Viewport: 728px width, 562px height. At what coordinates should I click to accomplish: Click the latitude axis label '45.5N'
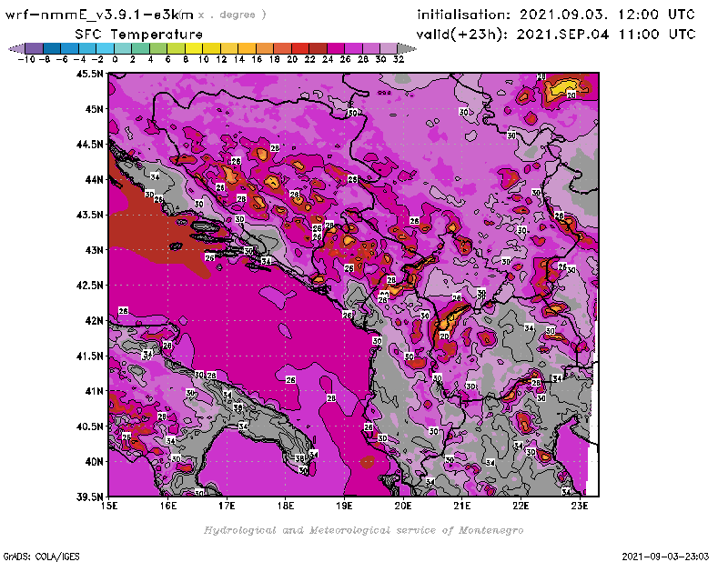[x=89, y=74]
